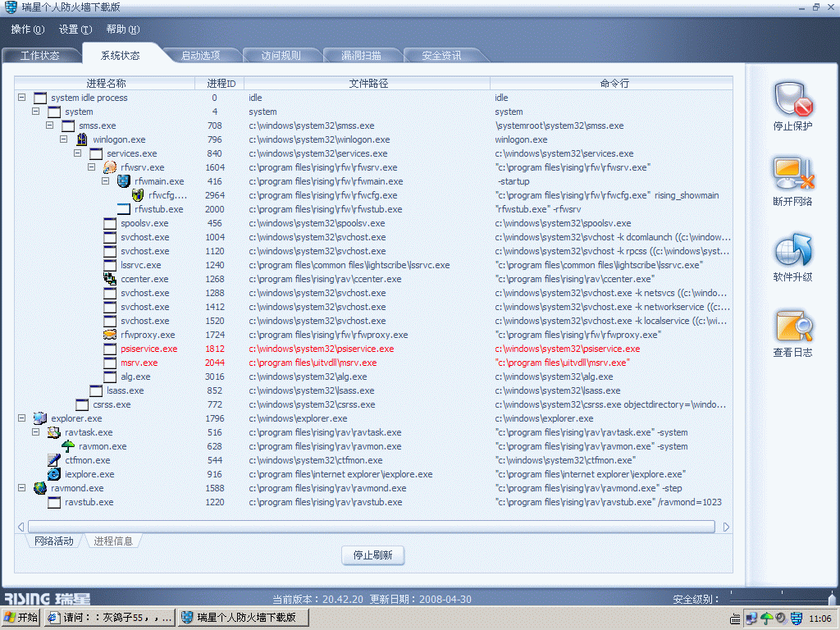Select the ravmon.exe green umbrella icon
The width and height of the screenshot is (840, 630).
coord(68,445)
